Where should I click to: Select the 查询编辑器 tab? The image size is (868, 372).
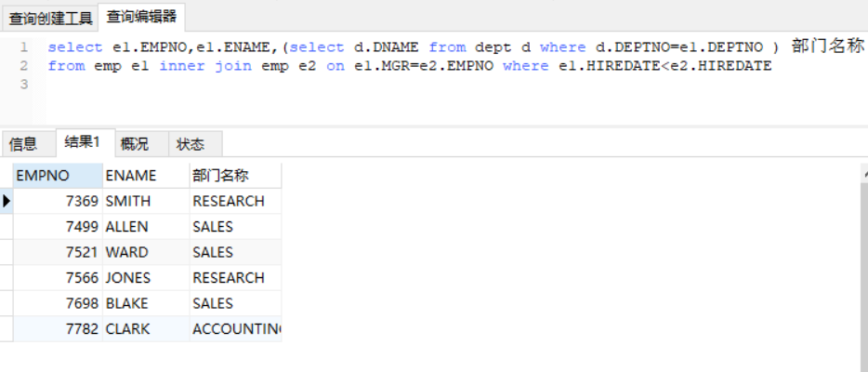(x=141, y=17)
